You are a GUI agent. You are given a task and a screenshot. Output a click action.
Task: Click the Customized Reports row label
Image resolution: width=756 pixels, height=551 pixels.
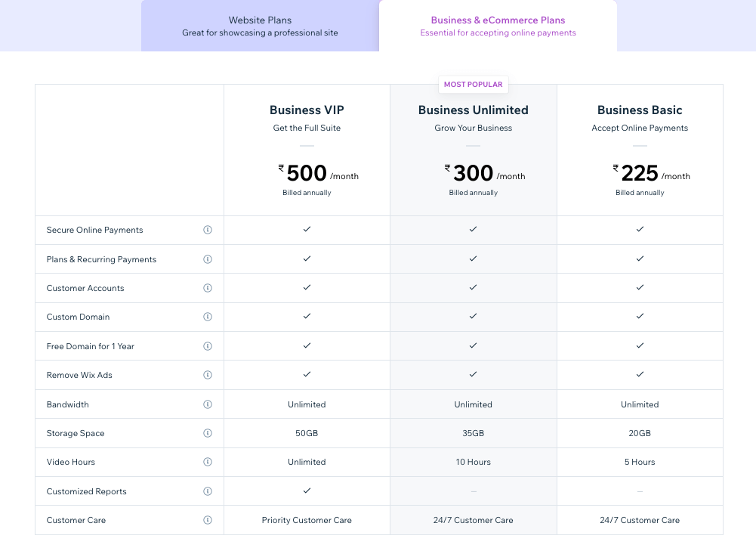click(x=86, y=491)
